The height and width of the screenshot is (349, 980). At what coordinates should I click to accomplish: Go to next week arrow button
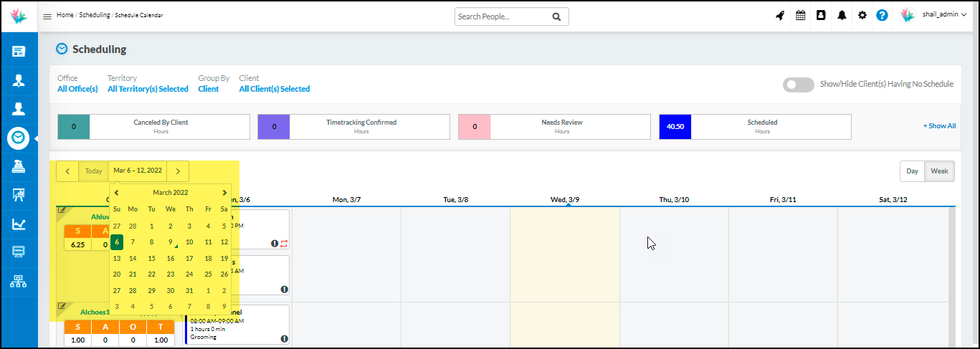178,171
